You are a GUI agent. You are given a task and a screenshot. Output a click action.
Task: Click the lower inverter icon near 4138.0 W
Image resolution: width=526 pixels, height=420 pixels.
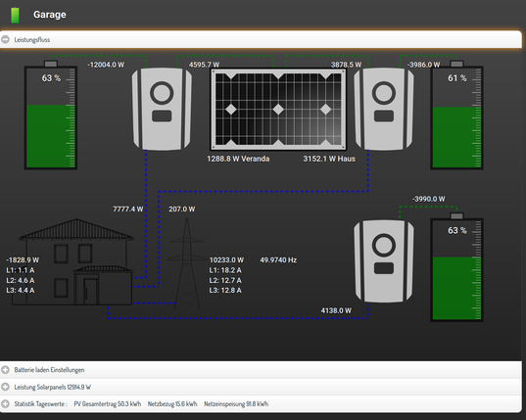tap(384, 261)
